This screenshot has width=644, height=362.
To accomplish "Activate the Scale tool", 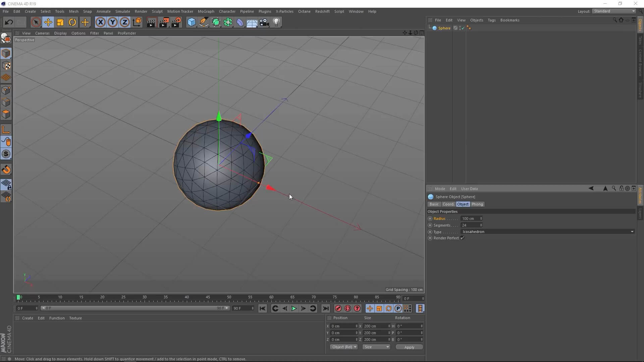I will tap(60, 22).
